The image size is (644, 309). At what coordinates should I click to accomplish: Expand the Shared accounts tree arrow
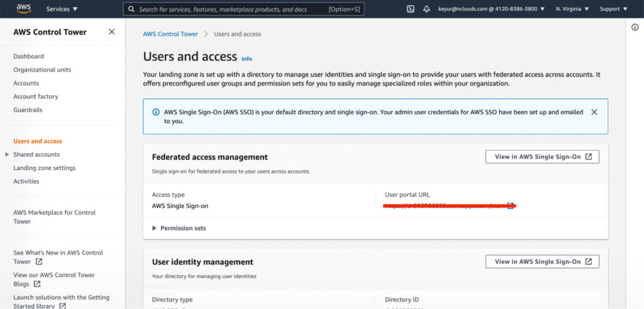[x=7, y=154]
